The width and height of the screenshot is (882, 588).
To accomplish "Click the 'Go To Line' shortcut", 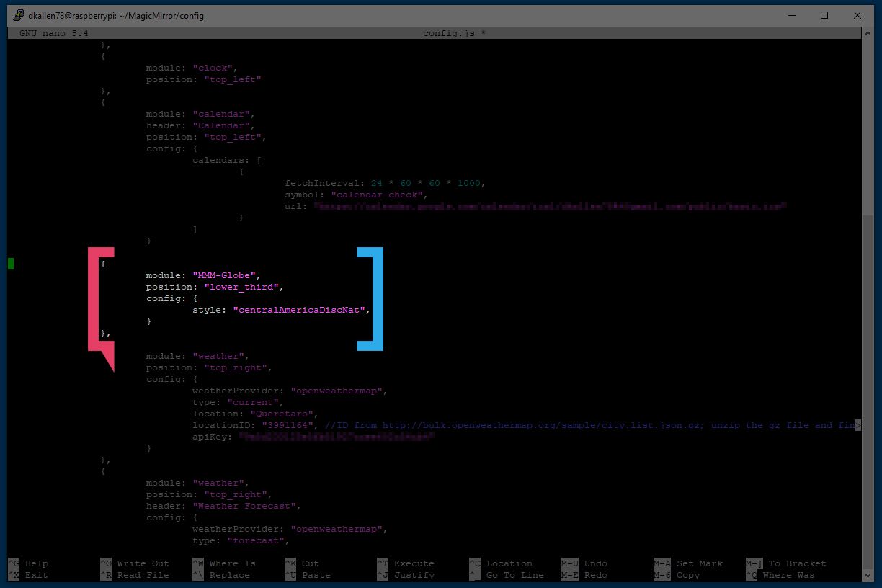I will click(506, 575).
